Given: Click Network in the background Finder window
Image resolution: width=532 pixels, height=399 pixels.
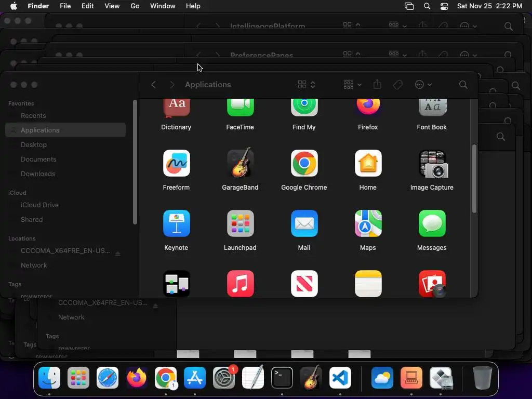Looking at the screenshot, I should click(x=71, y=317).
